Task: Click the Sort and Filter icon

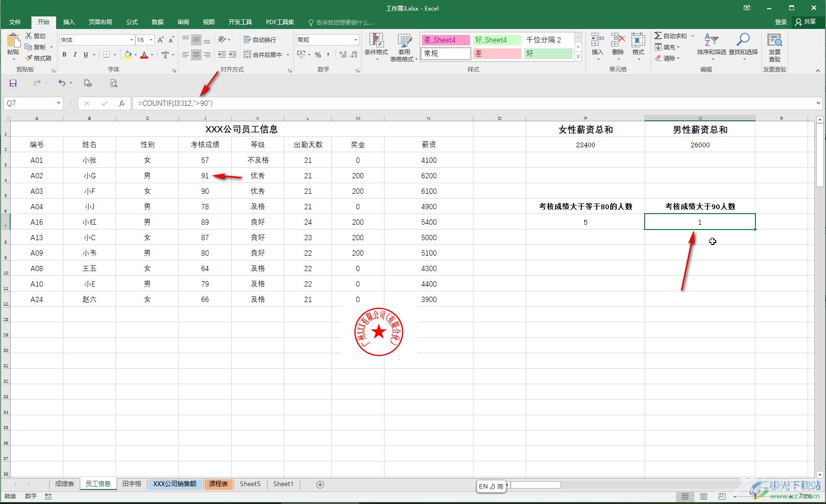Action: 711,40
